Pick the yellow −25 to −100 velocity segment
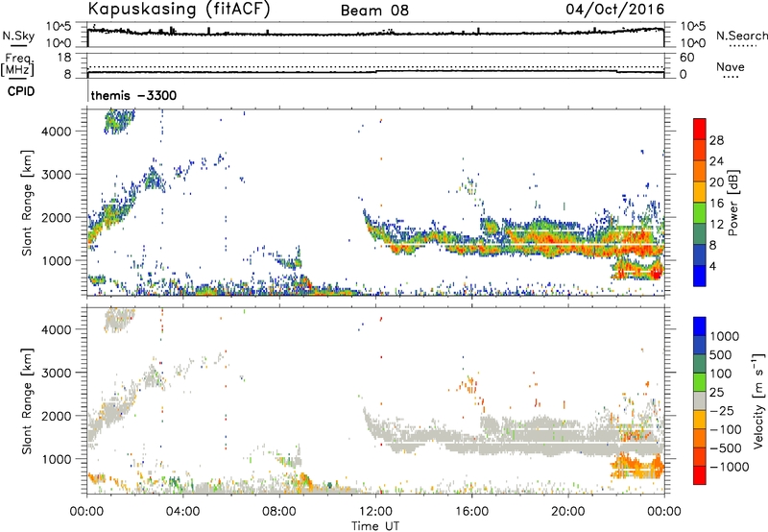Screen dimensions: 768x532 700,420
